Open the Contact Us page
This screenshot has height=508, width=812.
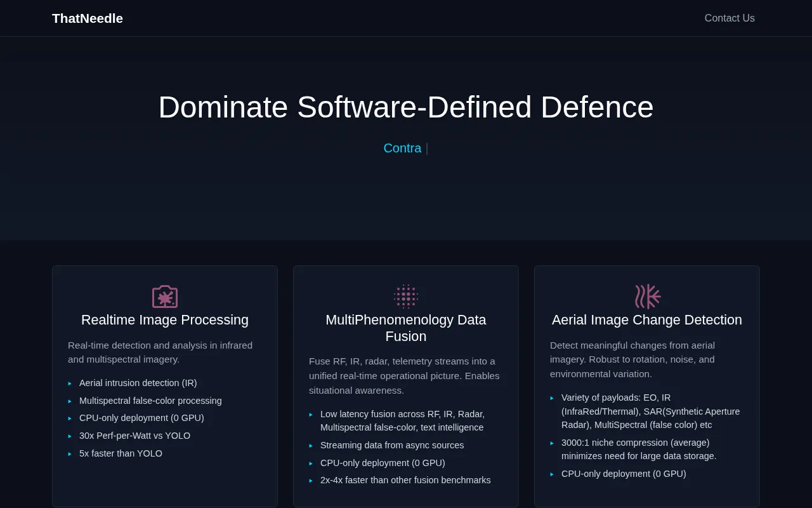(x=730, y=18)
